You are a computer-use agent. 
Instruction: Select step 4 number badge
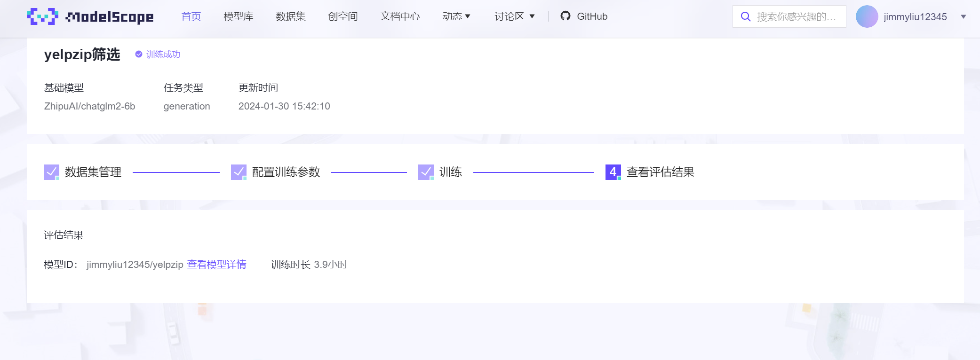613,172
